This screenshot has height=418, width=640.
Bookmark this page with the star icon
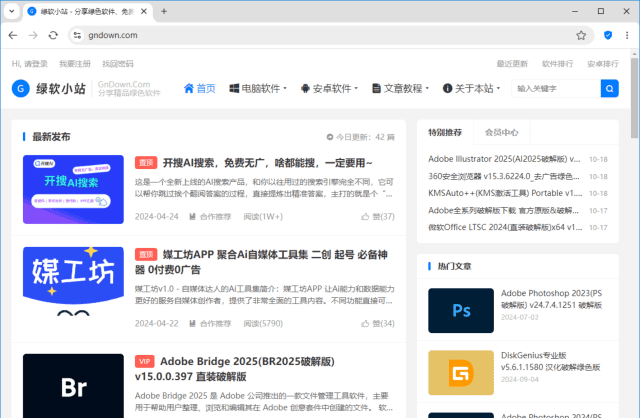[x=581, y=36]
